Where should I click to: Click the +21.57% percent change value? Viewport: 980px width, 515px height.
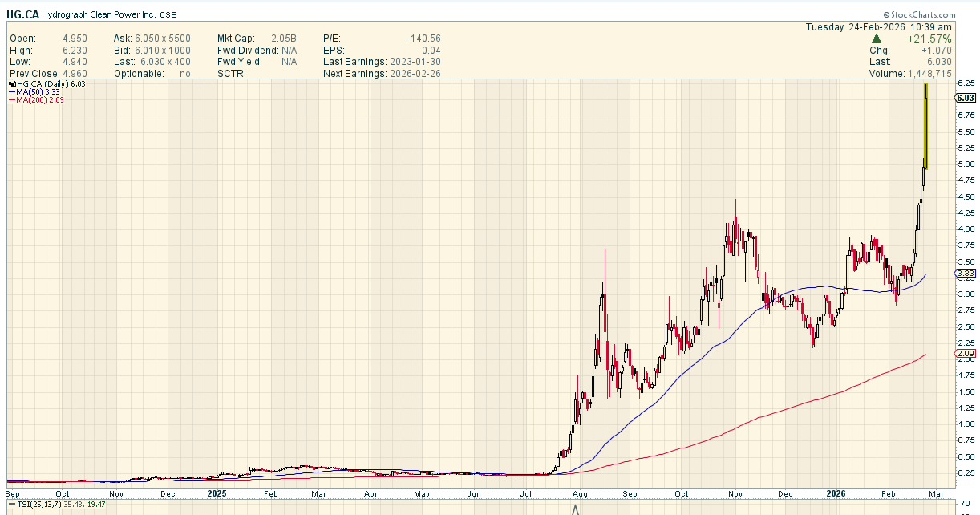[x=929, y=39]
